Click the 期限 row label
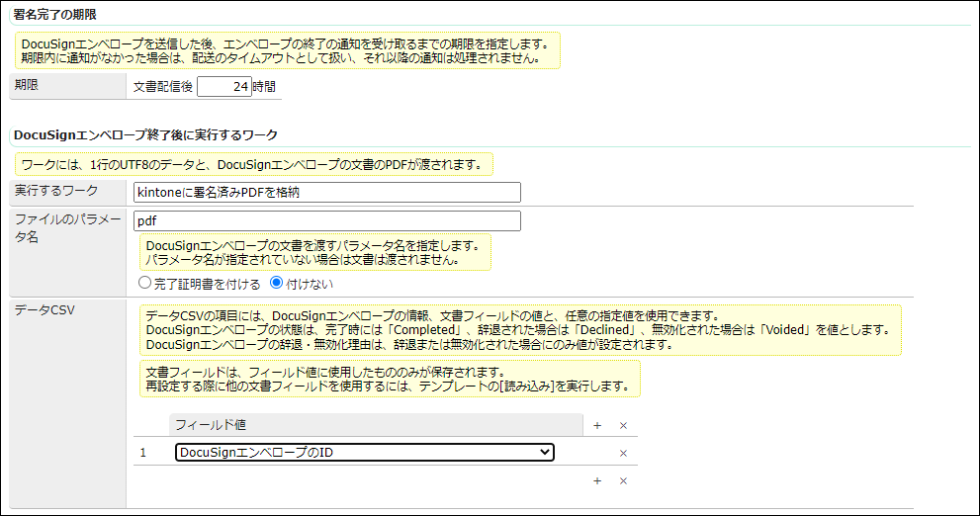980x516 pixels. point(27,85)
